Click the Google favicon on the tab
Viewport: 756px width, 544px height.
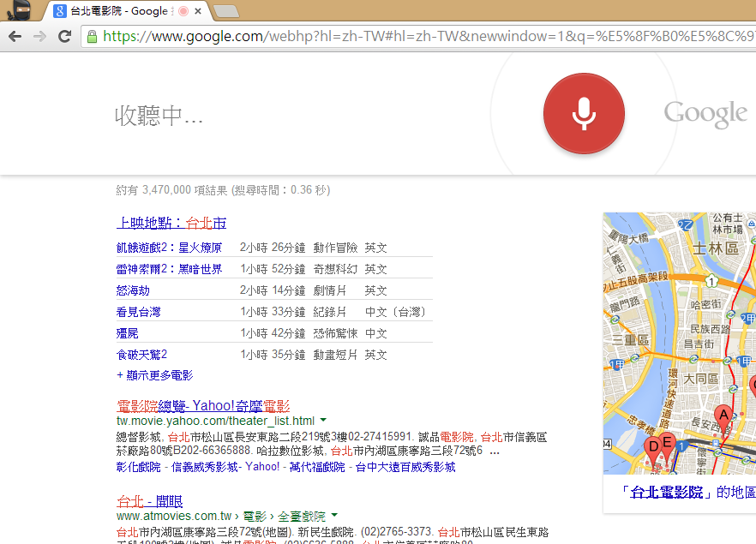tap(60, 11)
